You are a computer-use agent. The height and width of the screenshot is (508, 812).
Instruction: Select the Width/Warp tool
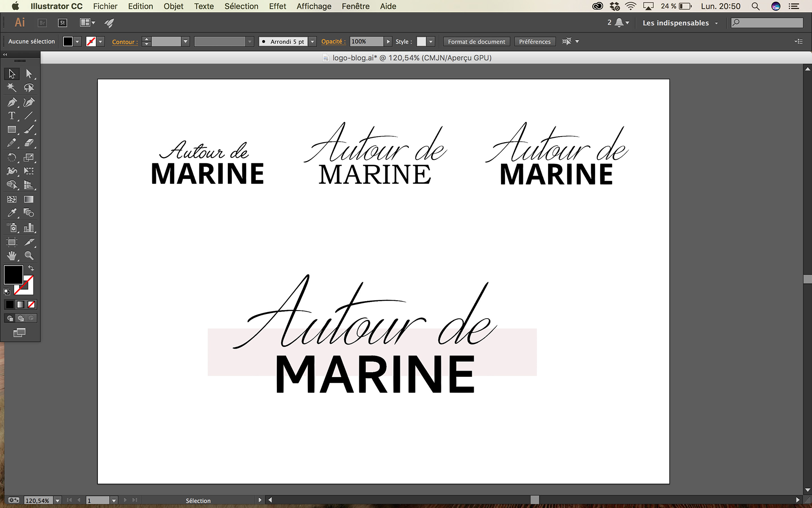click(12, 171)
